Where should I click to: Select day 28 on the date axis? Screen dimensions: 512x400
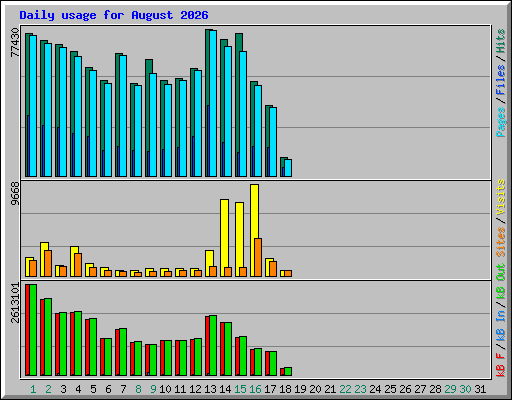(435, 389)
